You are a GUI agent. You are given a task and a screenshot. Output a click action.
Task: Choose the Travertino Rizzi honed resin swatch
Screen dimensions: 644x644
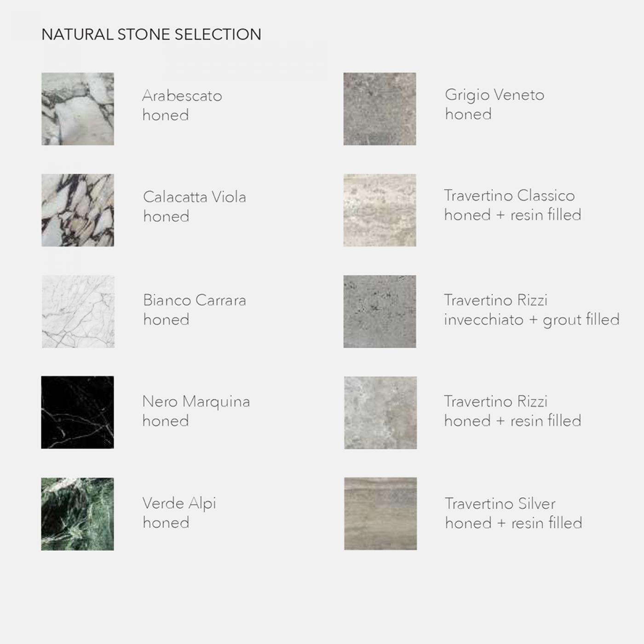(380, 413)
